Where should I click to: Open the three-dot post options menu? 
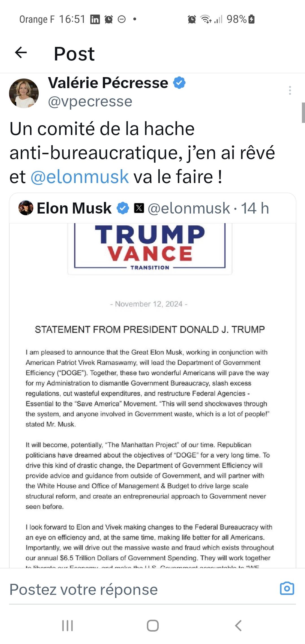[x=290, y=90]
